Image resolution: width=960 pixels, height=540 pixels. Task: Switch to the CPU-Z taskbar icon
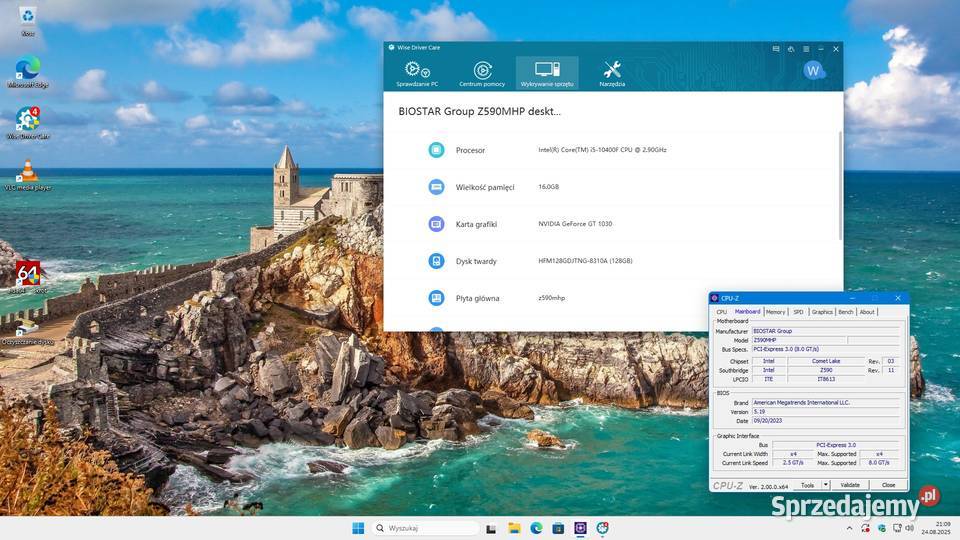580,528
